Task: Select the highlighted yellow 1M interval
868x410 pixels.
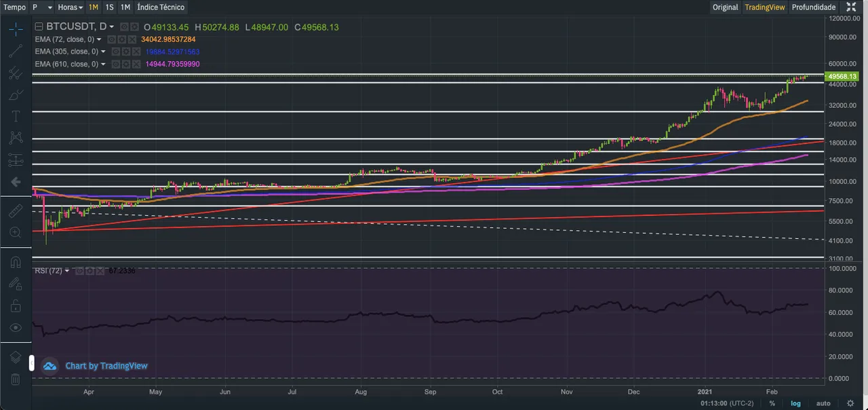Action: tap(93, 7)
